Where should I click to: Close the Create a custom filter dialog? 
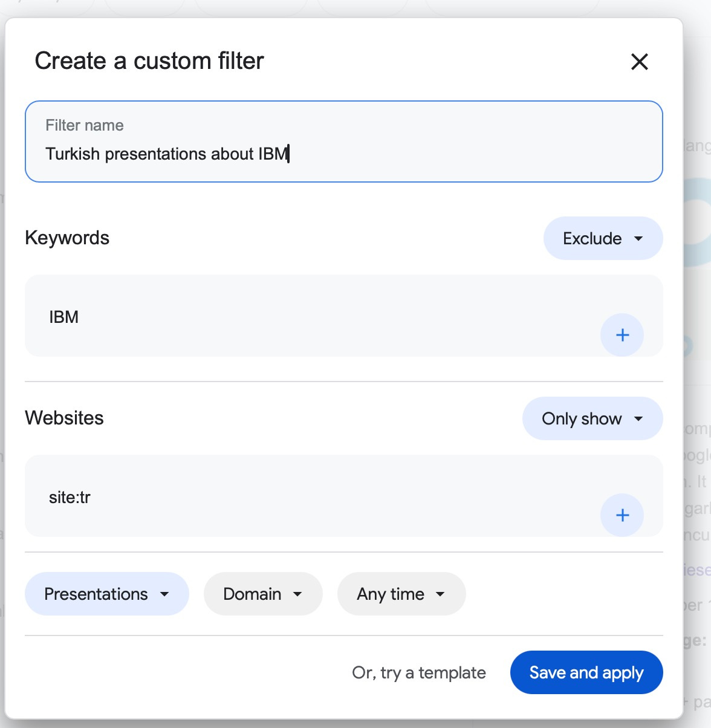639,62
